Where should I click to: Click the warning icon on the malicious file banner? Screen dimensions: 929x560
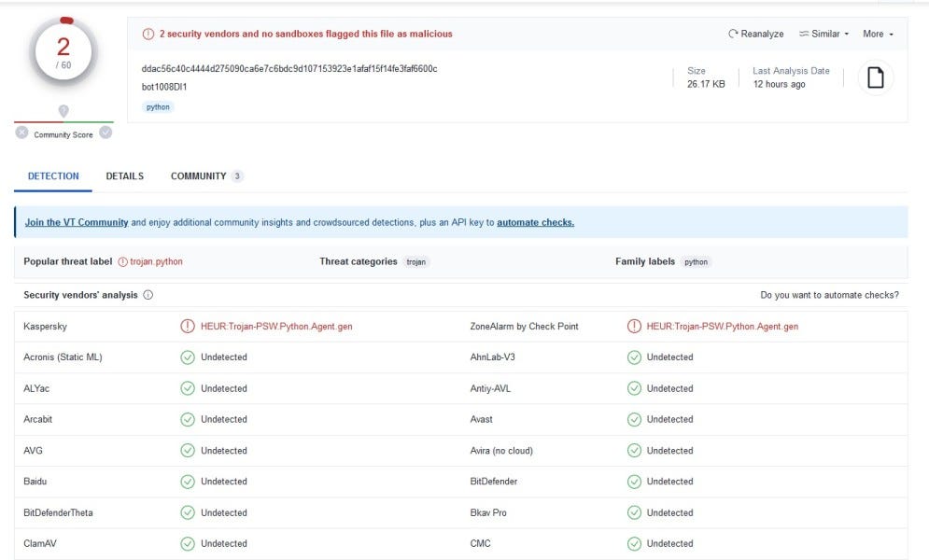148,33
